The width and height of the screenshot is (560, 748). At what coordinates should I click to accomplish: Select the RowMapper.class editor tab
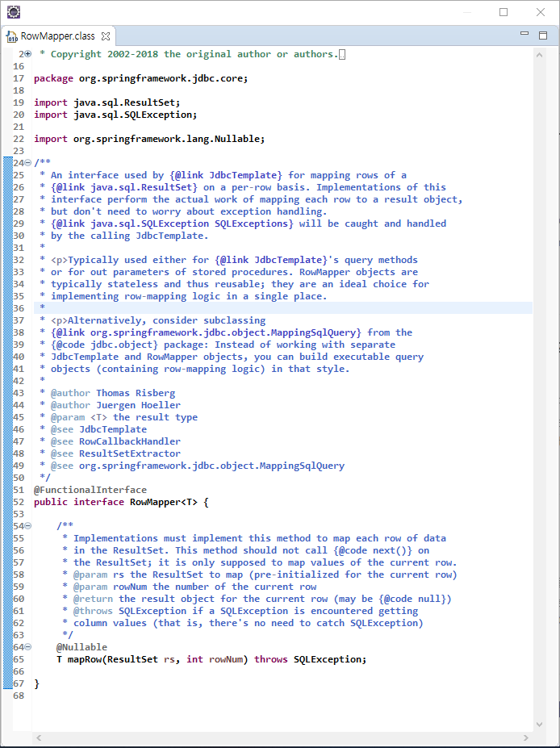pos(58,36)
